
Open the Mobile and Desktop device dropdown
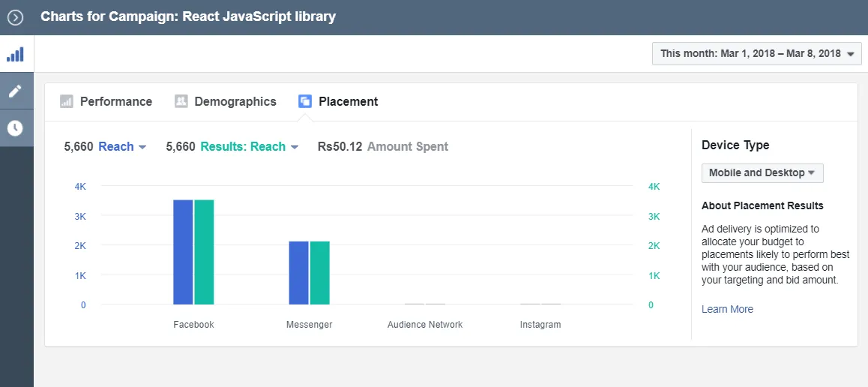pyautogui.click(x=762, y=172)
